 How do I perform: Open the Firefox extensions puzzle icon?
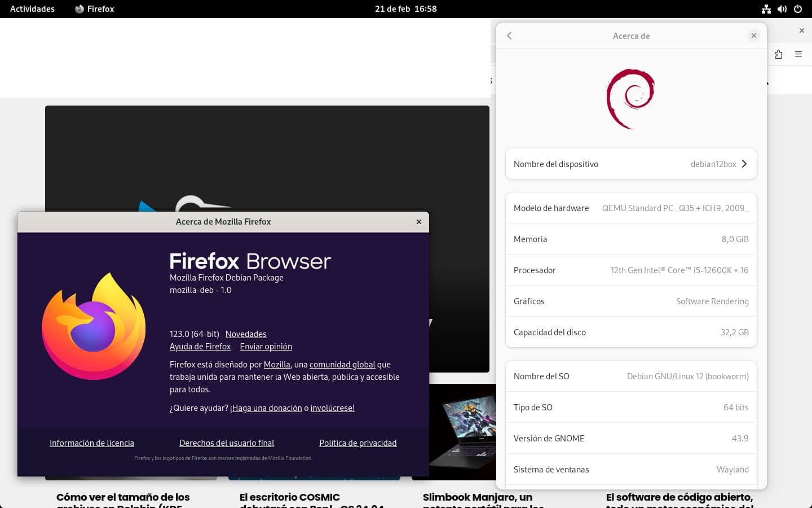(x=778, y=54)
